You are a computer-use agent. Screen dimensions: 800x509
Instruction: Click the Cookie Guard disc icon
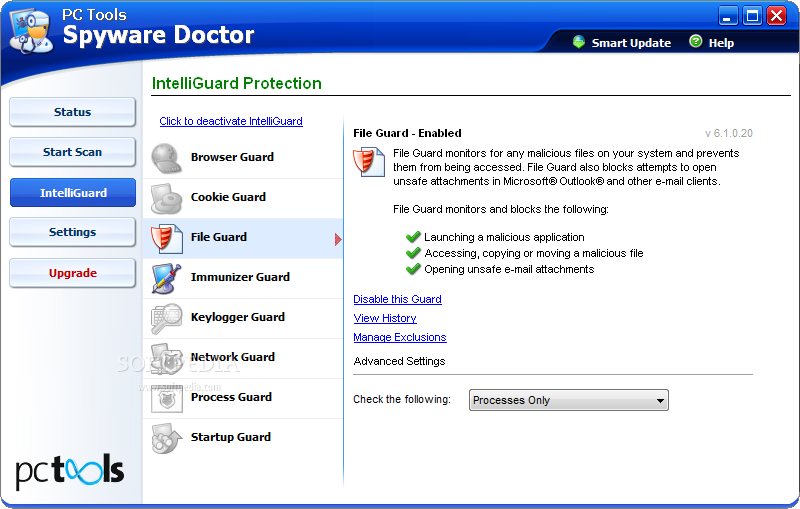tap(166, 198)
